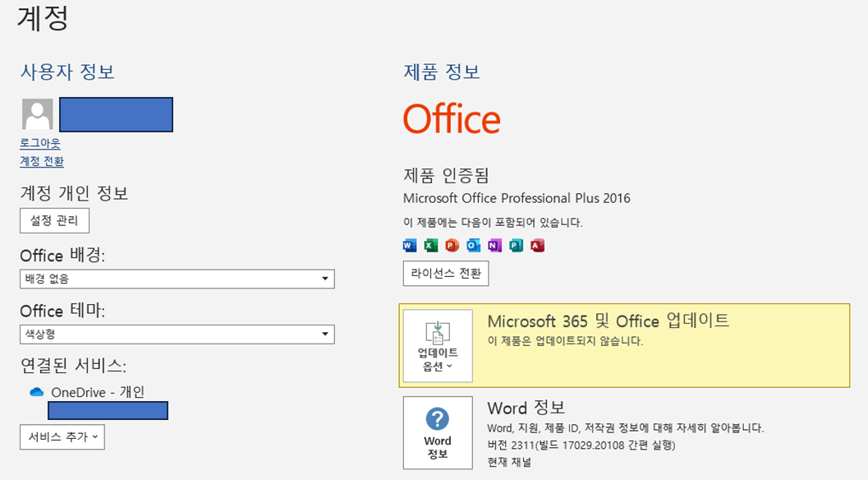The height and width of the screenshot is (480, 868).
Task: Click the OneDrive cloud icon
Action: tap(36, 392)
